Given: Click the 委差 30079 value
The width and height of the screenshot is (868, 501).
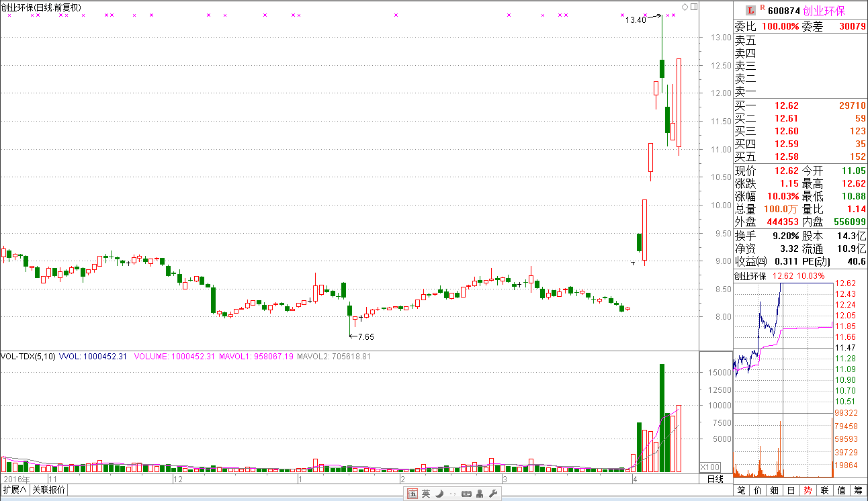Looking at the screenshot, I should click(x=853, y=26).
